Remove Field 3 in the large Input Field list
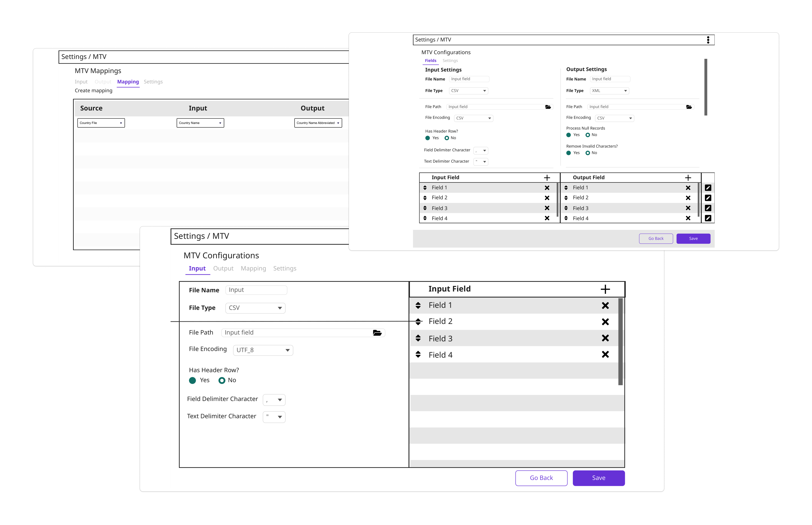 tap(605, 338)
